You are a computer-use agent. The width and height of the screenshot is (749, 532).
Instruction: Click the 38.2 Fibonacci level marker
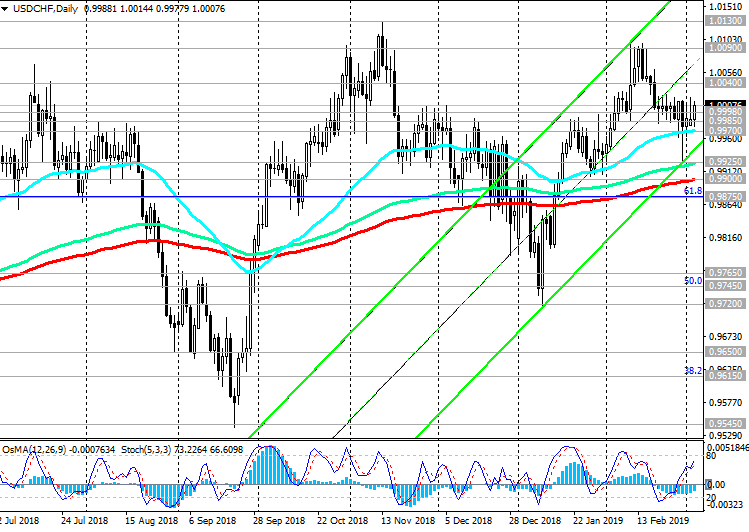pyautogui.click(x=691, y=370)
